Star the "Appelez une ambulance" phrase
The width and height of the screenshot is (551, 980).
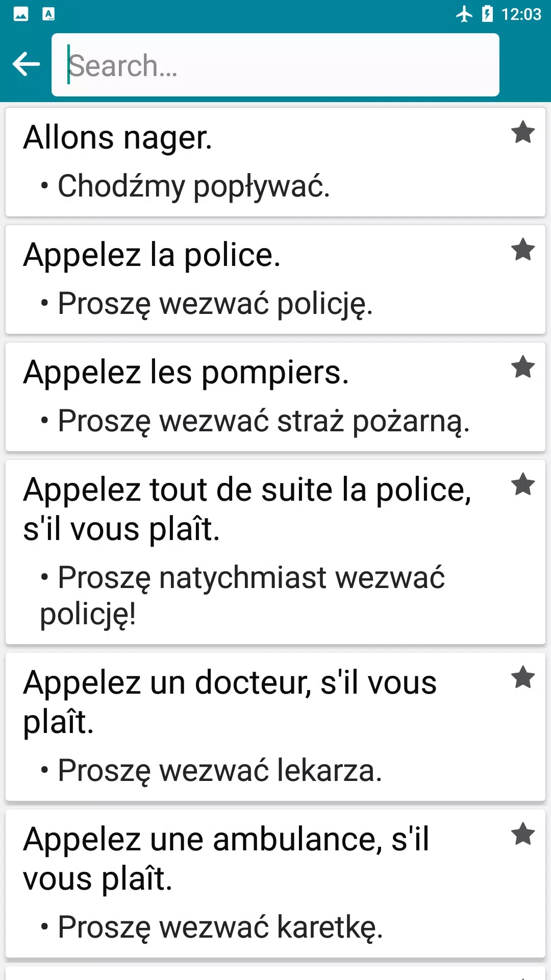(523, 835)
